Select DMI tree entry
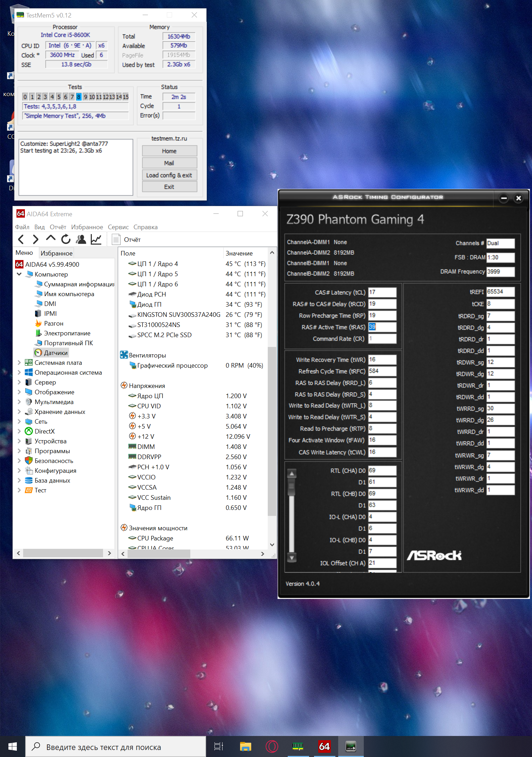Screen dimensions: 532x757 point(46,304)
